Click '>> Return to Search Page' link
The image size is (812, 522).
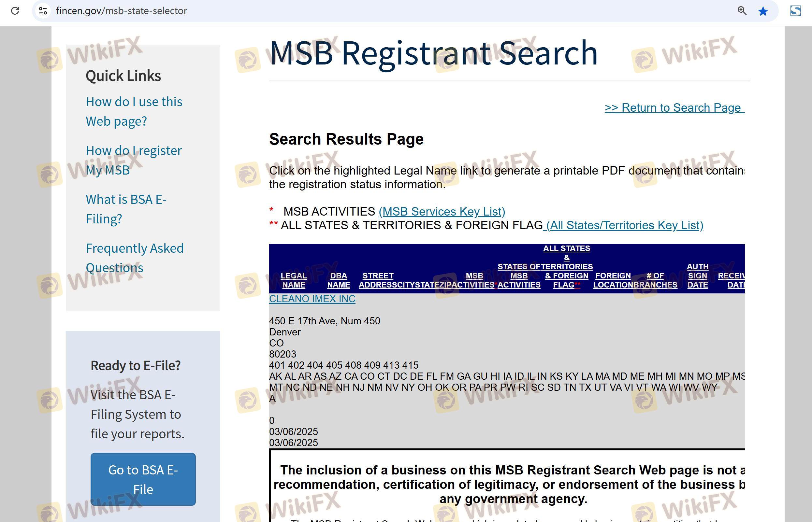pos(674,107)
